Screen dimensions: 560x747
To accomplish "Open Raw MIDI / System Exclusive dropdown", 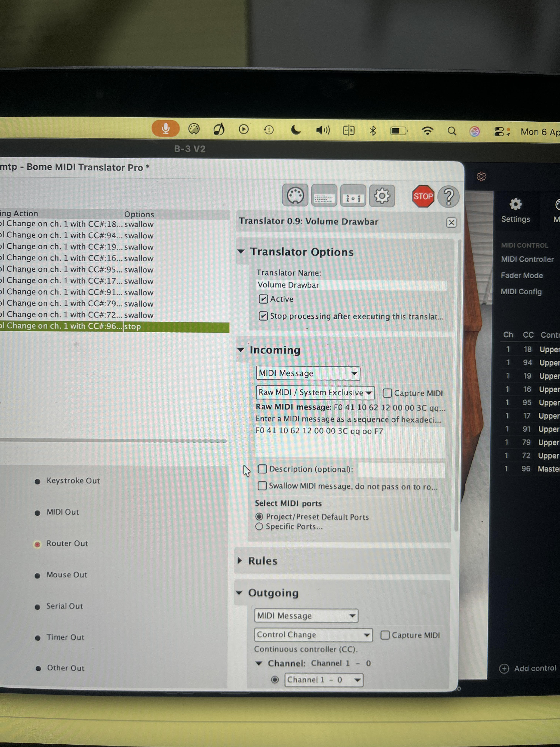I will tap(315, 392).
